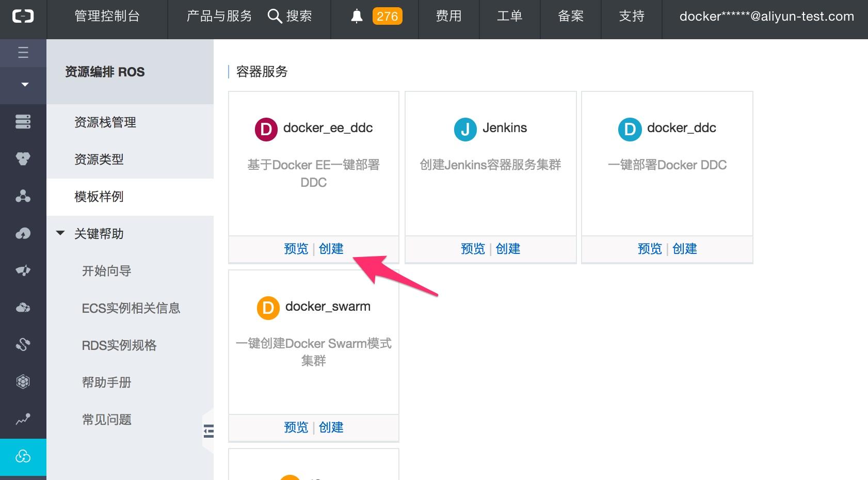Create stack from docker_swarm template

click(331, 427)
